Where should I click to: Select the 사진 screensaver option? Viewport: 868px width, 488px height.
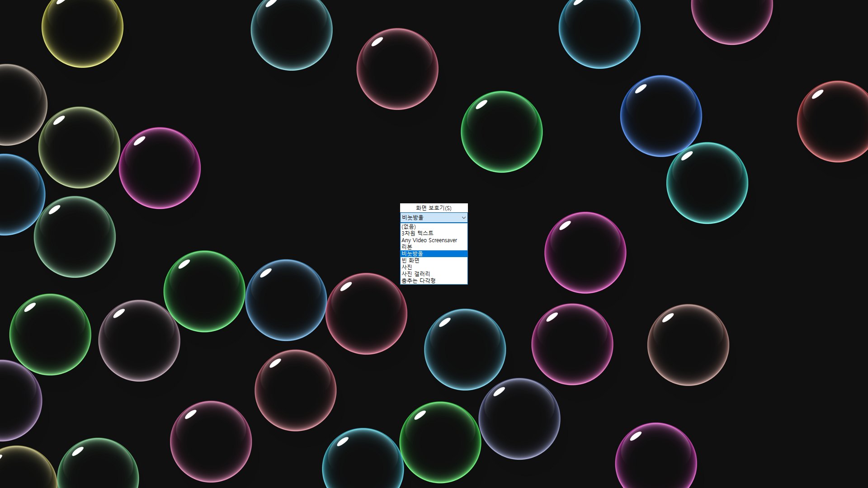click(434, 267)
